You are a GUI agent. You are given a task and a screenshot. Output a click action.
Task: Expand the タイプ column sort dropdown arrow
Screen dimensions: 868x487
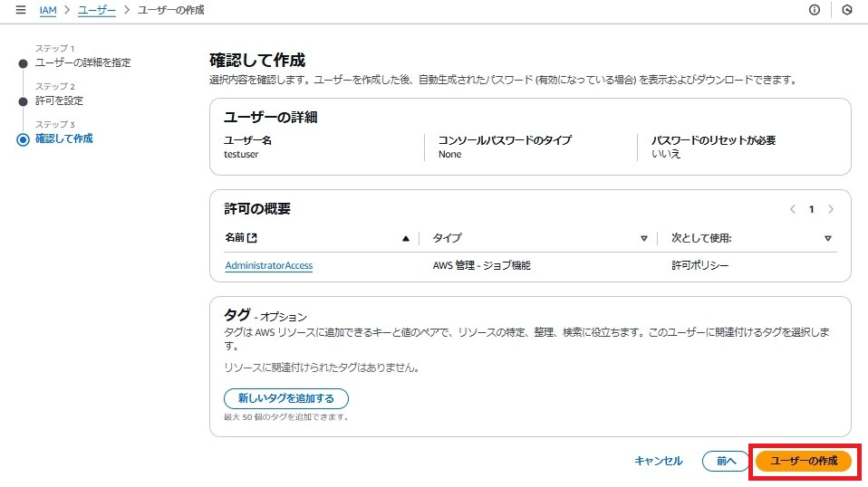pyautogui.click(x=644, y=238)
